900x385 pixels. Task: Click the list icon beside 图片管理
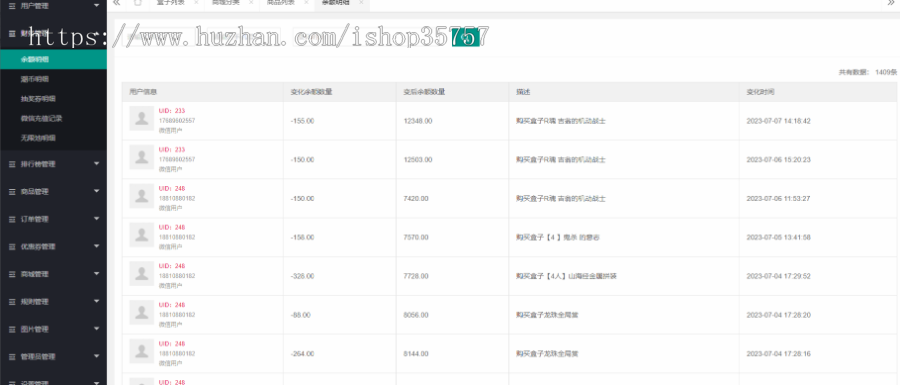(12, 329)
